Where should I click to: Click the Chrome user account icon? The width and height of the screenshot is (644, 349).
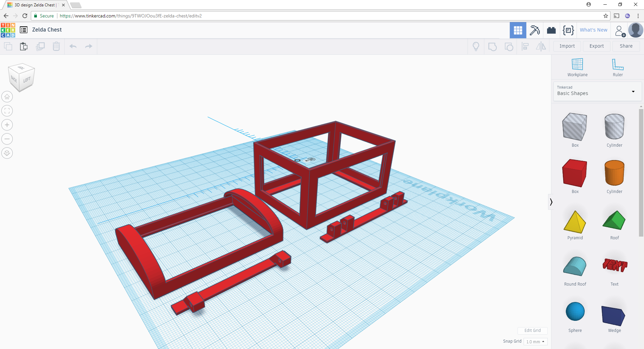point(588,4)
